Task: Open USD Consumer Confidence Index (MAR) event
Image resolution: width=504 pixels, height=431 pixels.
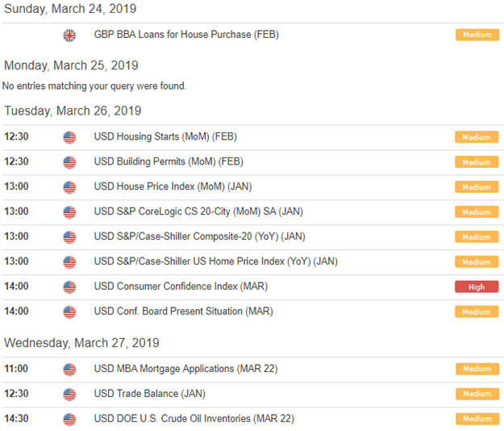Action: (181, 287)
